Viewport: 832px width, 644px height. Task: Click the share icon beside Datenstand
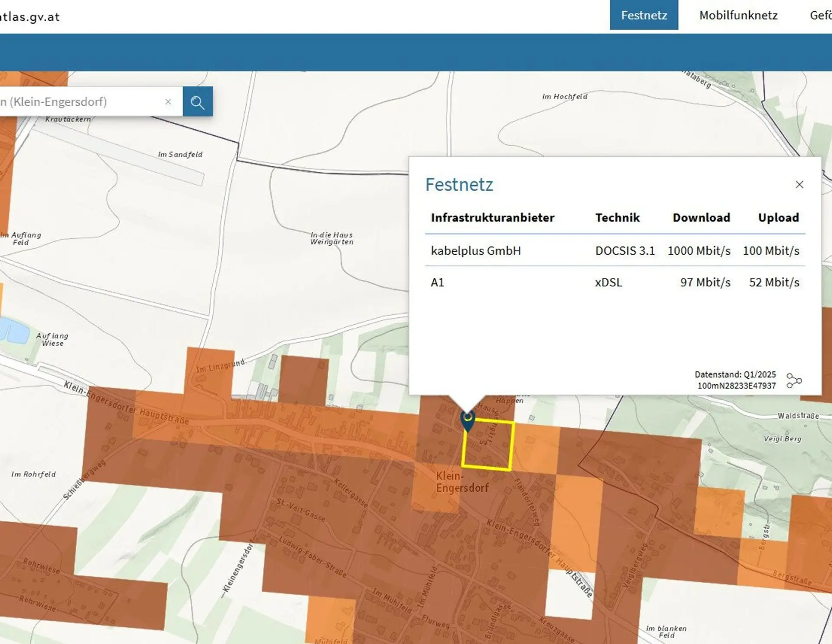pos(794,381)
